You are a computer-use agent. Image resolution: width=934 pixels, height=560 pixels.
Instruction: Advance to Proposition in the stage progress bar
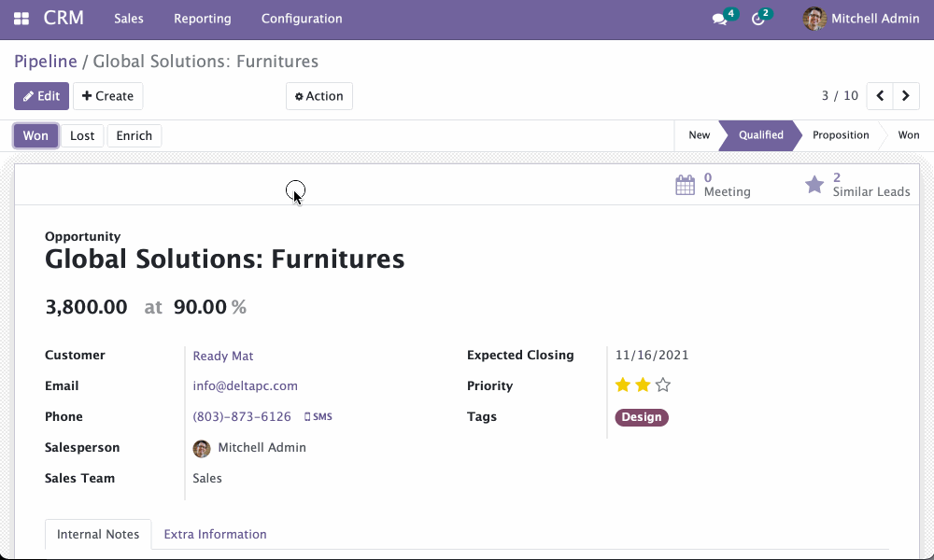pyautogui.click(x=839, y=134)
